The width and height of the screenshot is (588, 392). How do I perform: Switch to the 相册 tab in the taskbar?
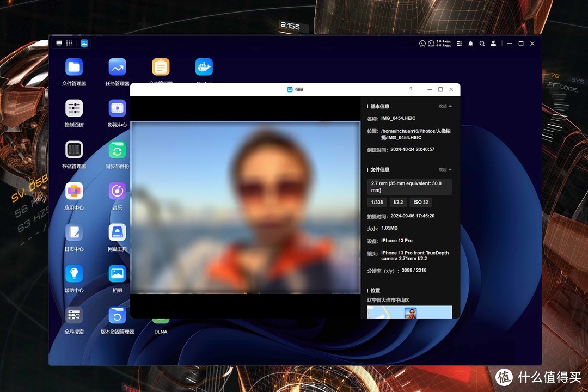point(84,43)
